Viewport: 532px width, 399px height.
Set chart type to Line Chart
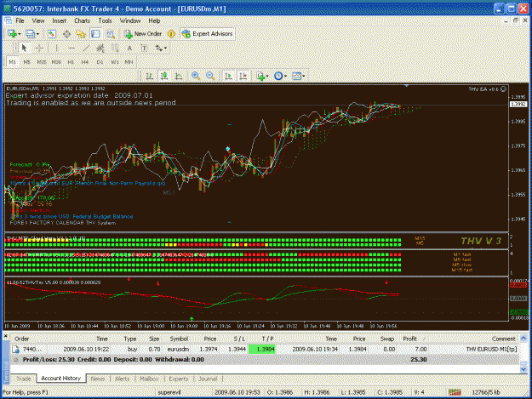coord(179,76)
